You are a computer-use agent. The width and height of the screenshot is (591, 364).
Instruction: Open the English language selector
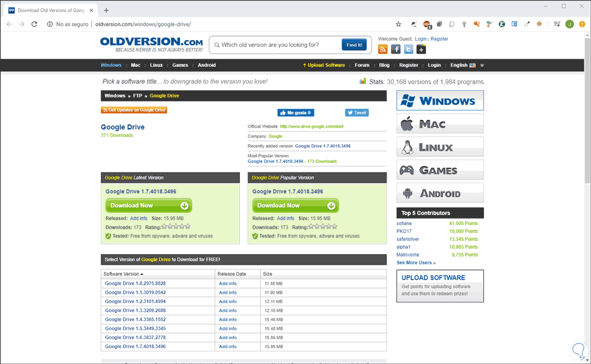463,65
